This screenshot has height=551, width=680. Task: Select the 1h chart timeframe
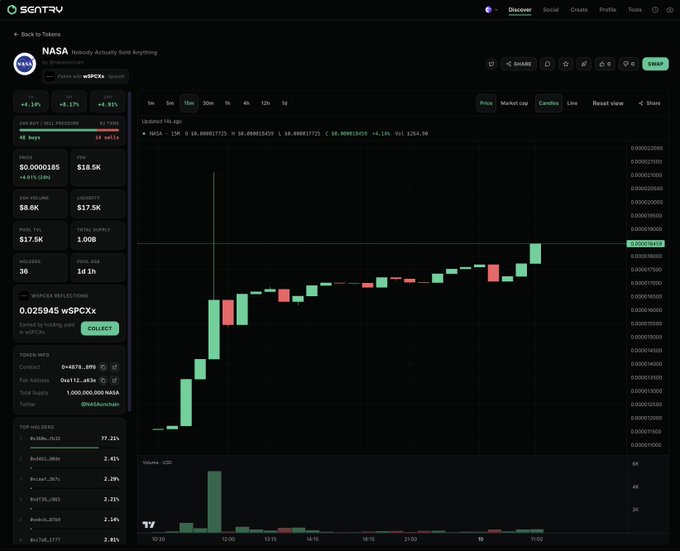pyautogui.click(x=227, y=103)
